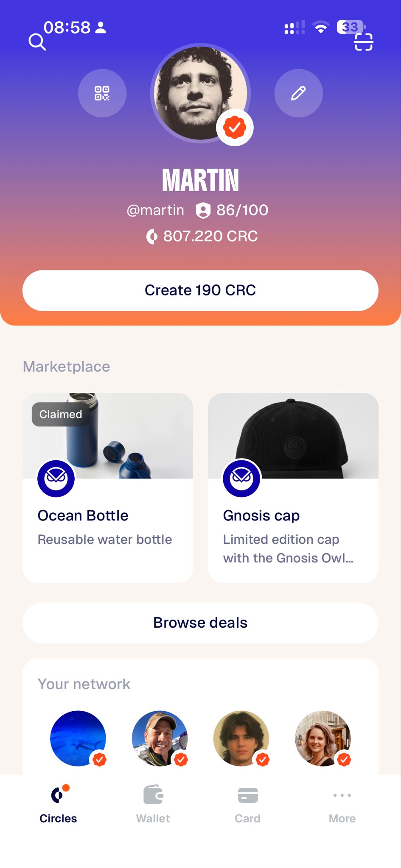
Task: Show my QR code
Action: click(102, 93)
